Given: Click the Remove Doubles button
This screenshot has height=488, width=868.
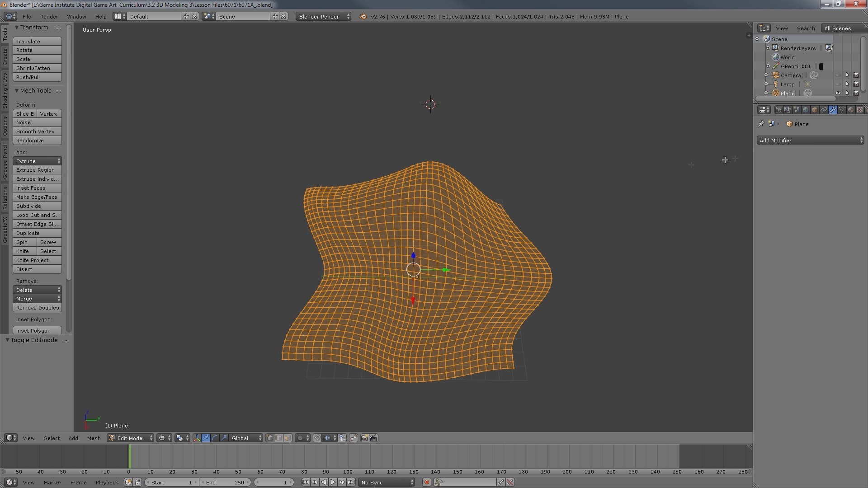Looking at the screenshot, I should point(37,307).
